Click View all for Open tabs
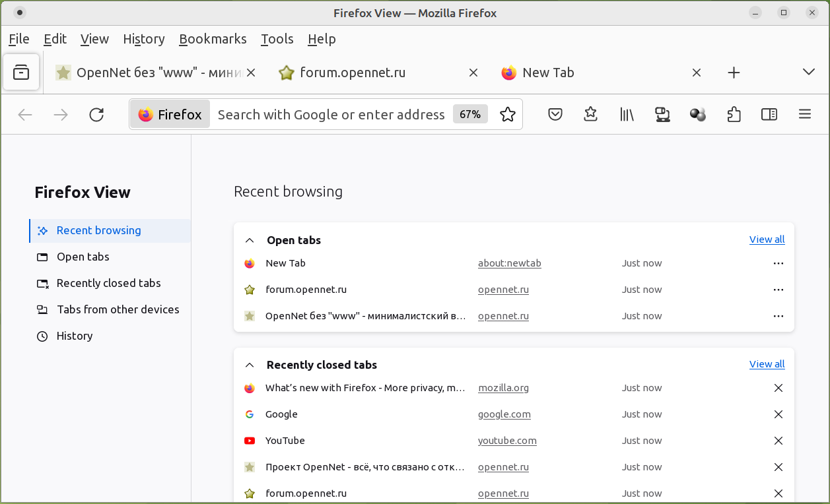Screen dimensions: 830x504 [x=767, y=239]
